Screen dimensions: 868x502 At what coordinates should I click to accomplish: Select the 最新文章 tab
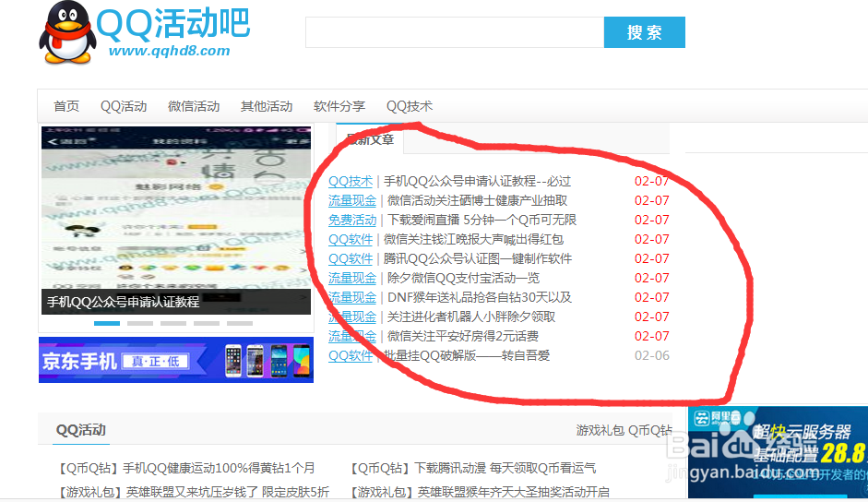370,139
